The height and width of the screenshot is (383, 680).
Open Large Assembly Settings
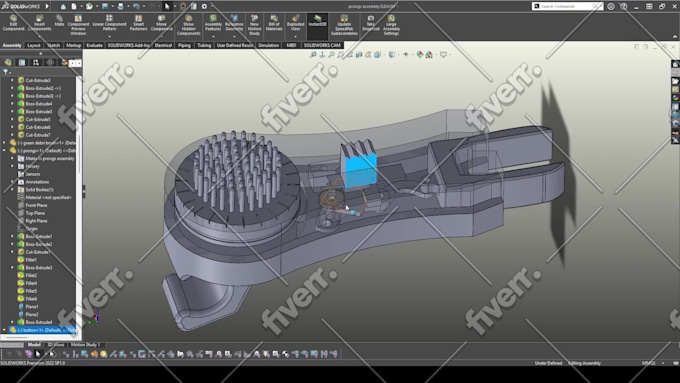point(391,25)
